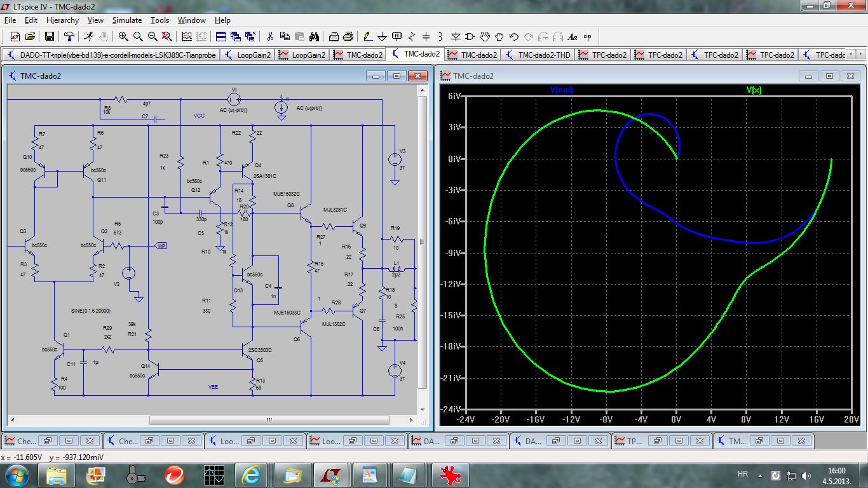Click the V[x] trace label
The height and width of the screenshot is (488, 868).
pos(754,90)
